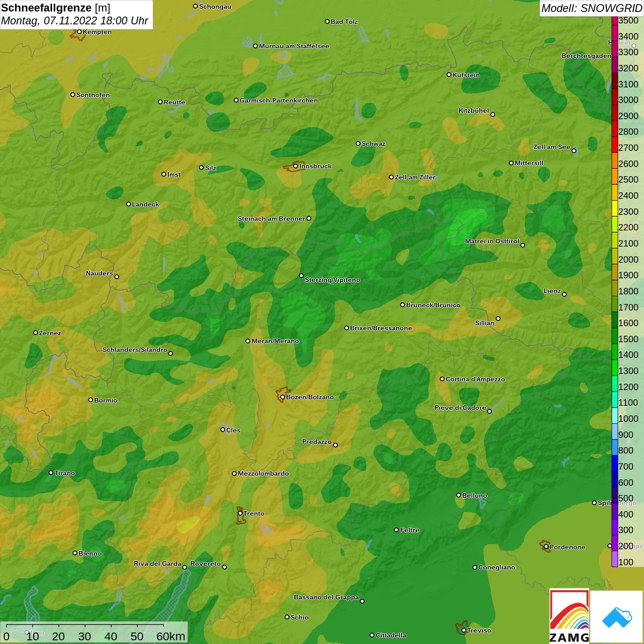644x644 pixels.
Task: Click the 1000 m cyan legend swatch
Action: click(615, 415)
